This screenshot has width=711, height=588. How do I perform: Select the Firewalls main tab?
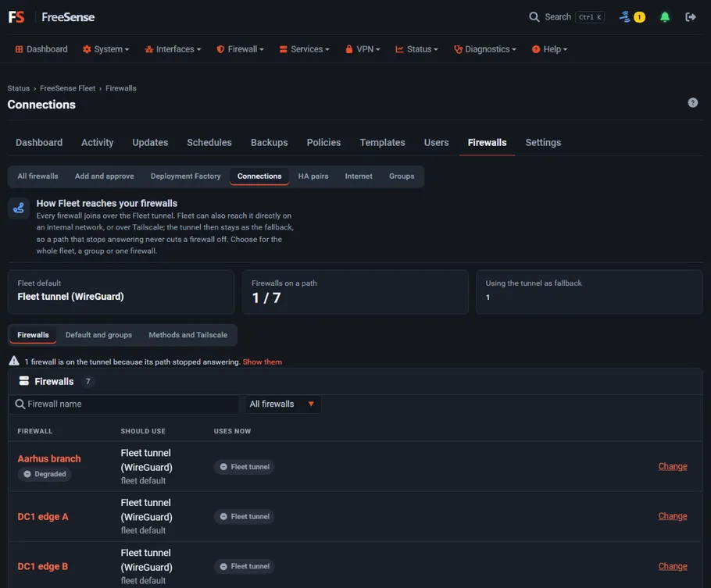487,142
